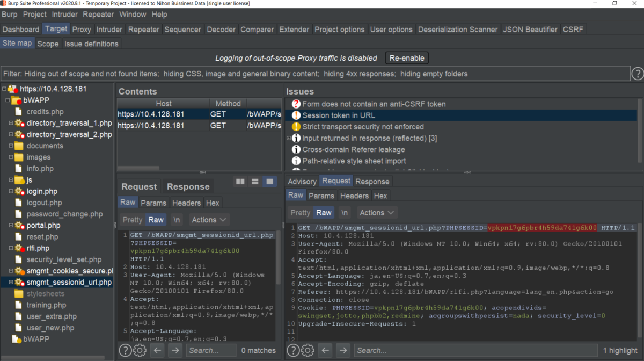Collapse the https://10.4.128.181 root node
644x361 pixels.
pyautogui.click(x=4, y=89)
